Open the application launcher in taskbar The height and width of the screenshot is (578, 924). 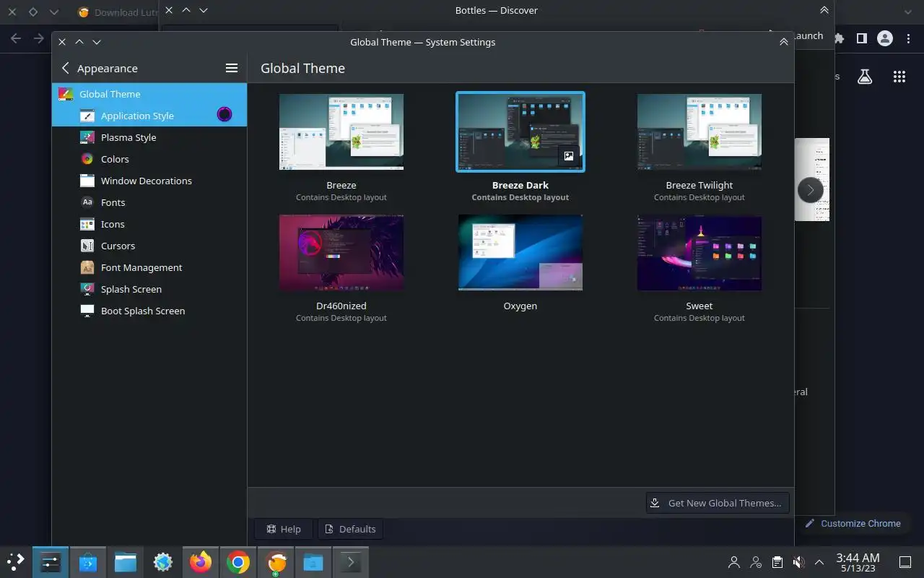(15, 562)
